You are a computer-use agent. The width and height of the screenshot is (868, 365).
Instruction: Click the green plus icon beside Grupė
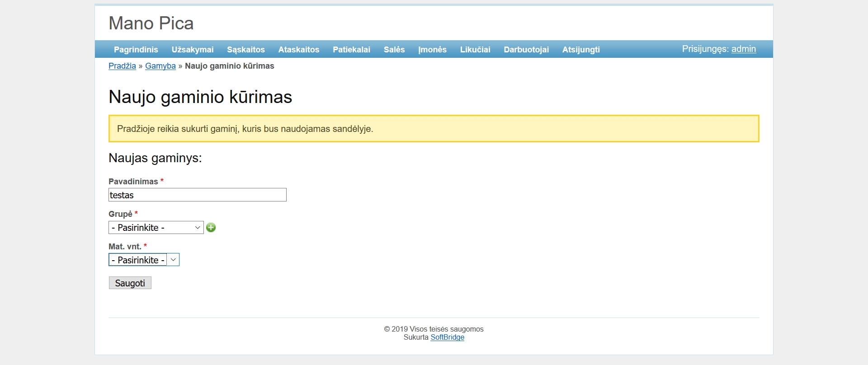tap(211, 228)
